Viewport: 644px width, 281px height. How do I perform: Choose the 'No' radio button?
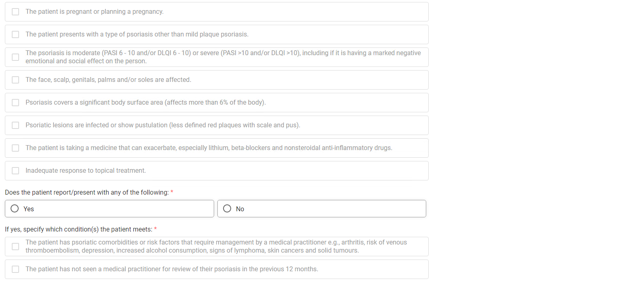pyautogui.click(x=227, y=208)
